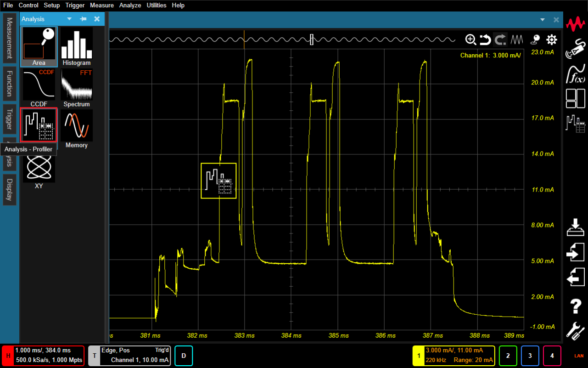This screenshot has width=588, height=368.
Task: Click the Edge, Pos trigger text
Action: [116, 350]
